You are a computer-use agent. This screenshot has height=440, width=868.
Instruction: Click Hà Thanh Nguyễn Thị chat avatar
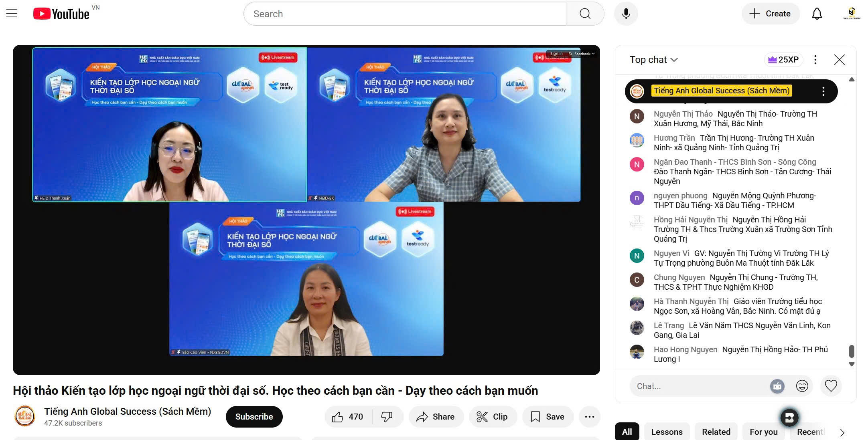pos(637,304)
